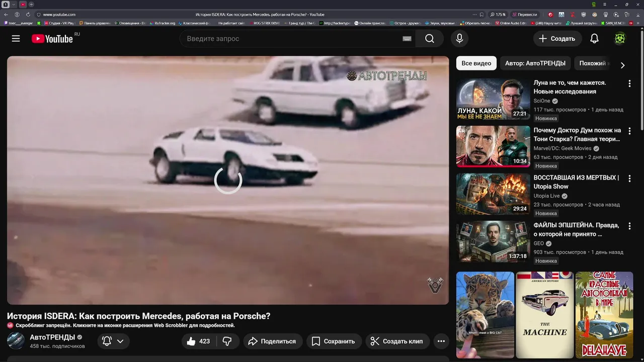Viewport: 644px width, 362px height.
Task: Click the video title "История ISDERA"
Action: (139, 316)
